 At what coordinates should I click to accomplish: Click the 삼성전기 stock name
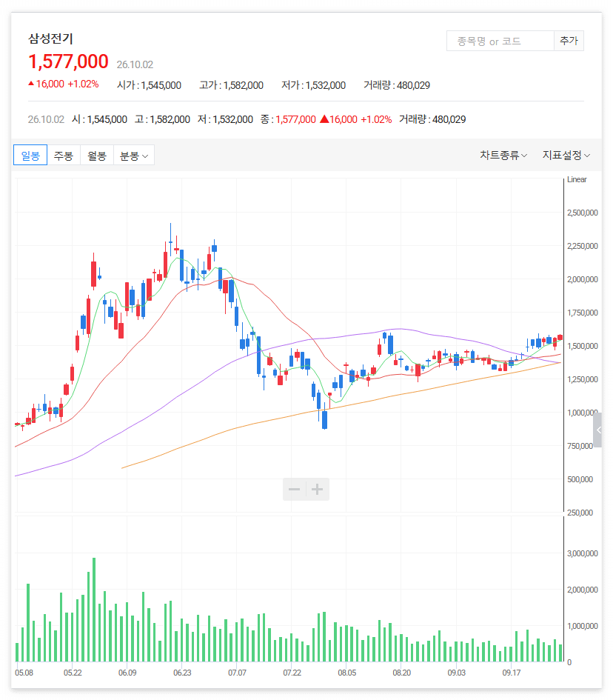[50, 39]
